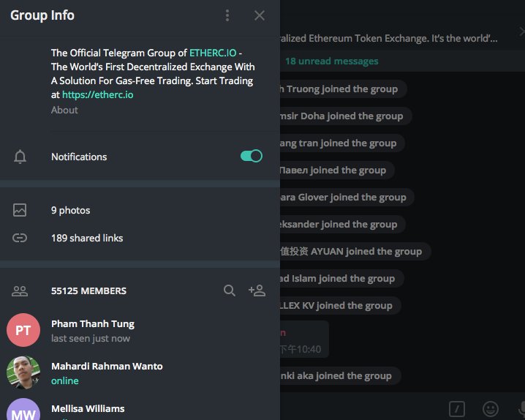Open Pham Thanh Tung's member row
525x420 pixels.
click(x=140, y=330)
